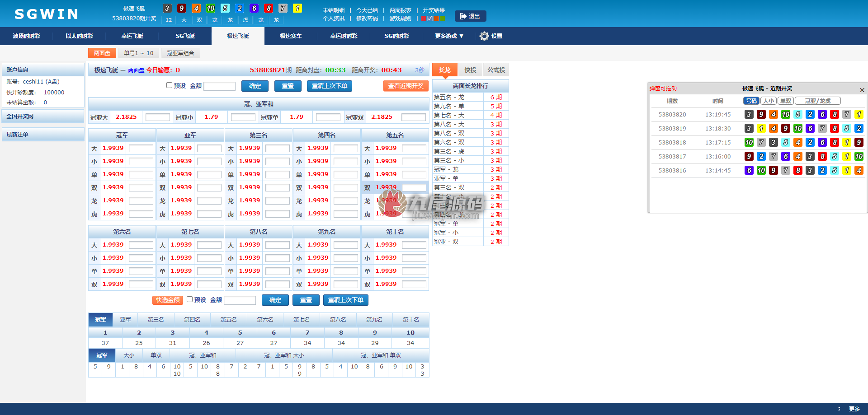Pick the green theme color swatch
The height and width of the screenshot is (415, 868).
point(443,19)
